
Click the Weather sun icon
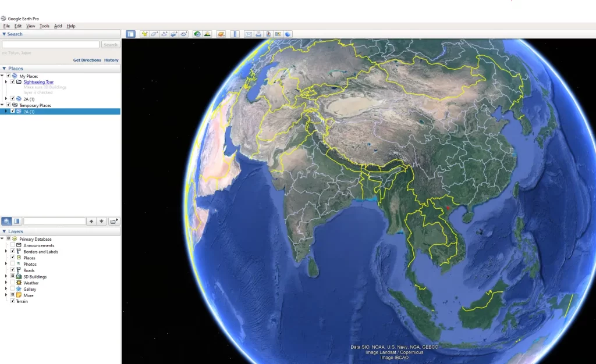[x=19, y=283]
